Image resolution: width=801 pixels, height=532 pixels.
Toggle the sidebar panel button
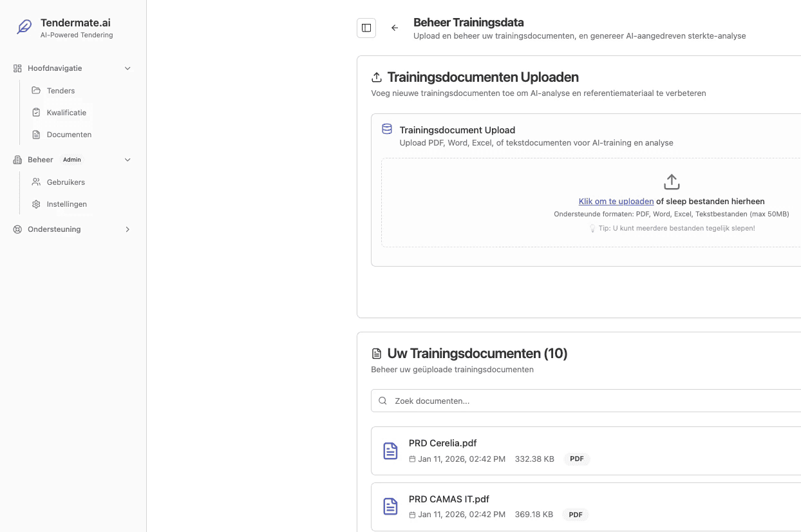tap(366, 28)
